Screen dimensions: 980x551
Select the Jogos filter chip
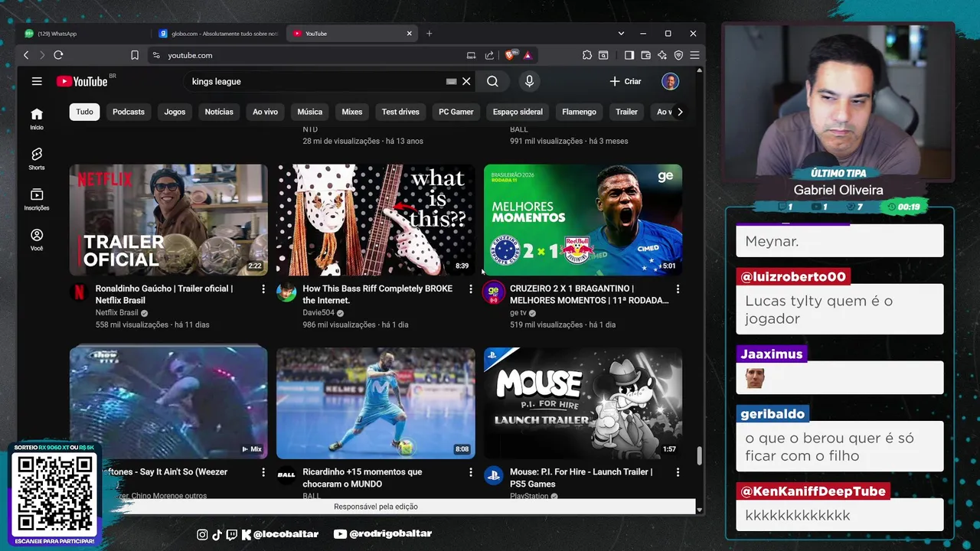175,112
